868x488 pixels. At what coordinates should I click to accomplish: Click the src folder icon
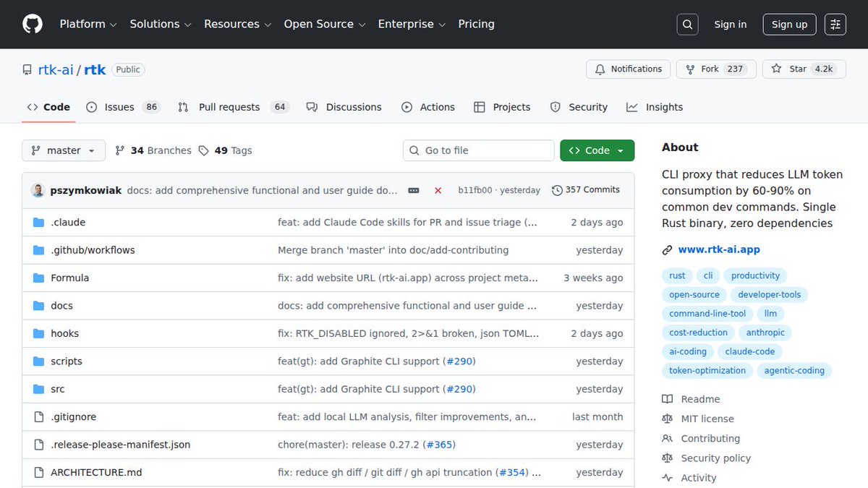point(39,389)
